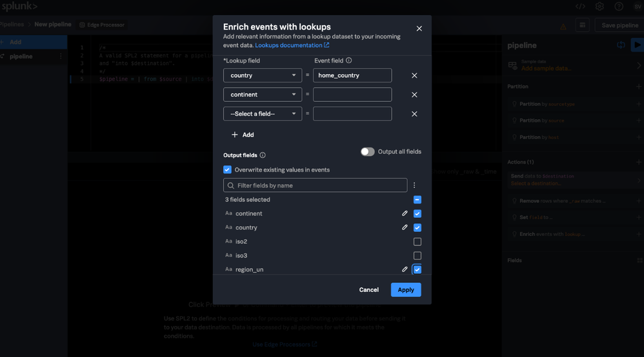
Task: Check the iso3 field checkbox
Action: tap(418, 256)
